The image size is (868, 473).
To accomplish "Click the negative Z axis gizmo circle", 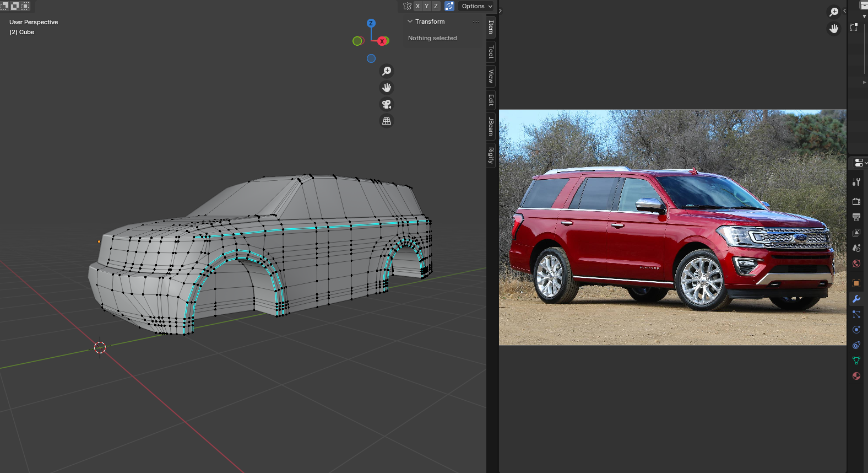I will (x=371, y=58).
